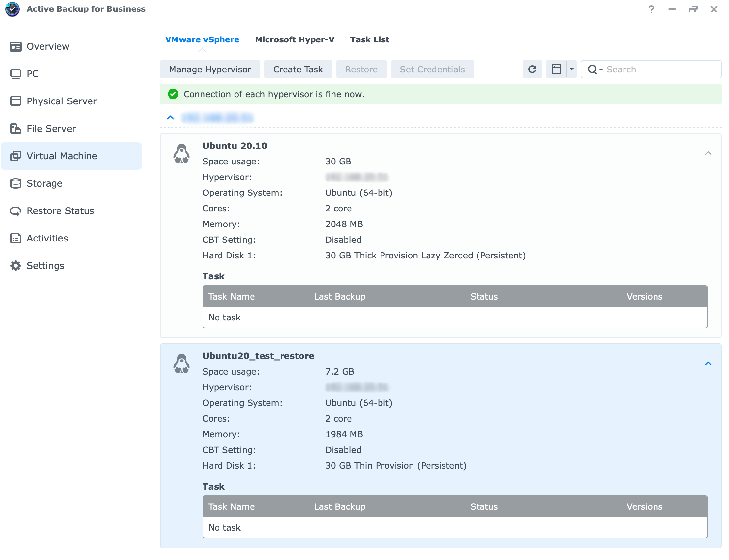
Task: Click the 'No task' row under Ubuntu20_test_restore
Action: pos(455,527)
